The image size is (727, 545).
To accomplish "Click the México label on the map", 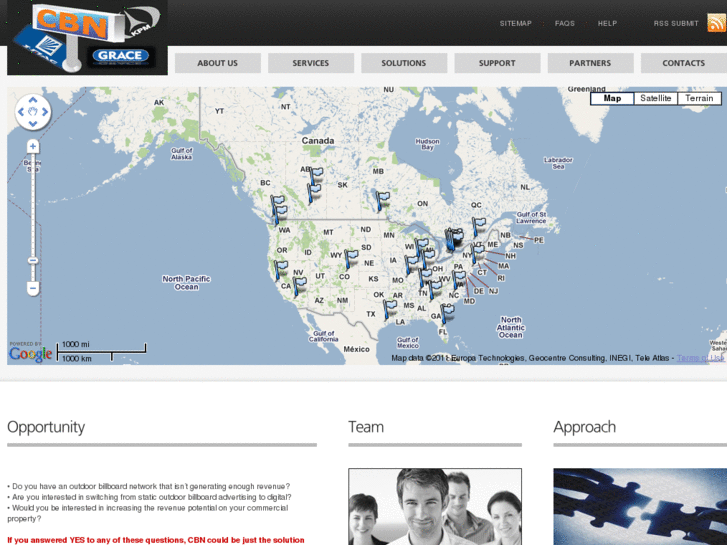I will tap(357, 349).
